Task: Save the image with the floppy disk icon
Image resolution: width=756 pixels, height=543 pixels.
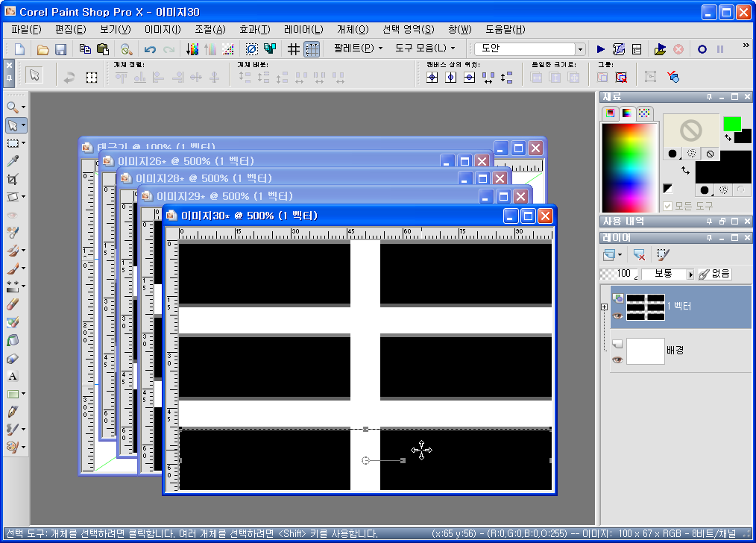Action: click(x=60, y=49)
